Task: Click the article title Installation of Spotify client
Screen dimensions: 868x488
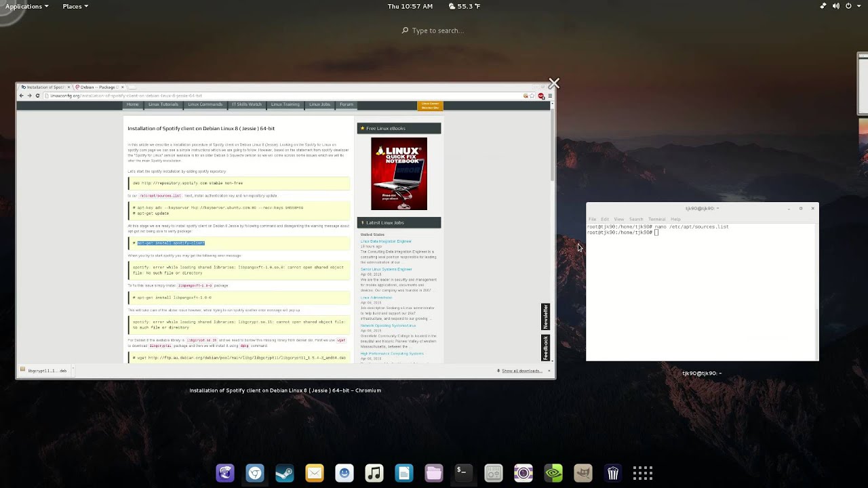Action: coord(201,128)
